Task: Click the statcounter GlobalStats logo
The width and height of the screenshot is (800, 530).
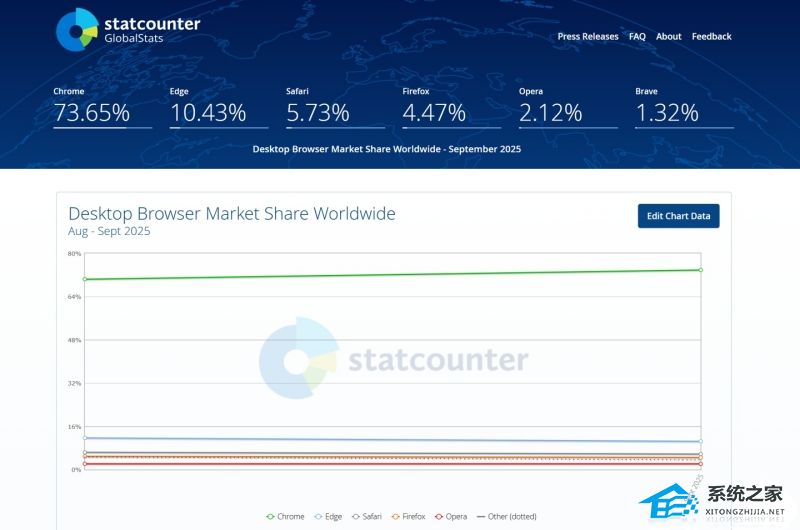Action: (x=128, y=30)
